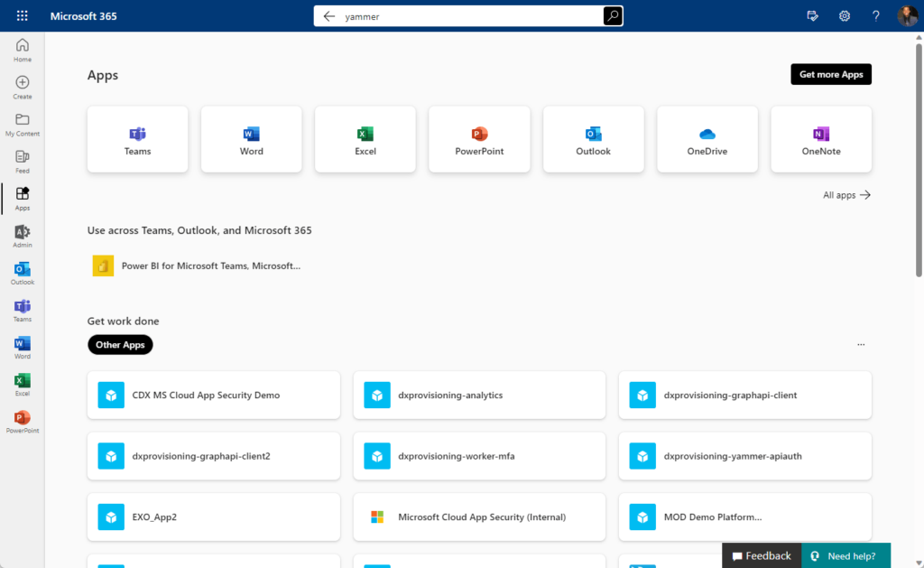Click the Microsoft 365 title
The height and width of the screenshot is (568, 924).
click(x=84, y=16)
